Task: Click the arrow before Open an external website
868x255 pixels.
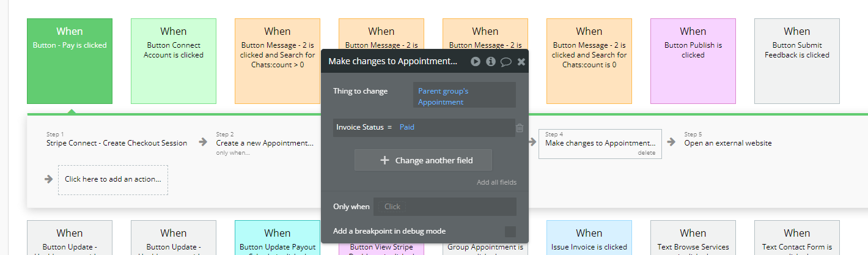Action: point(671,142)
